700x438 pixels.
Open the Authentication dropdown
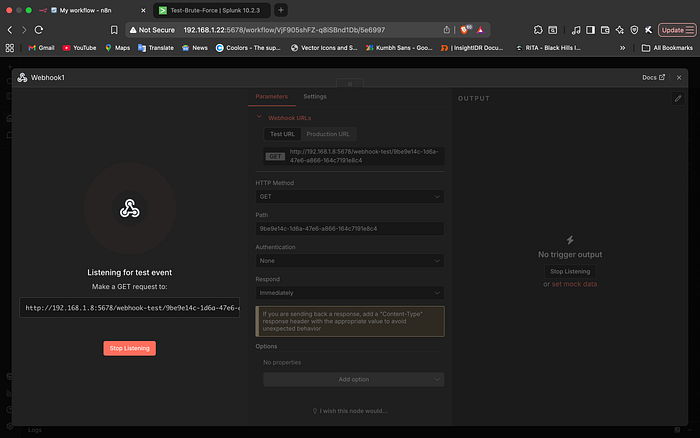click(x=350, y=261)
